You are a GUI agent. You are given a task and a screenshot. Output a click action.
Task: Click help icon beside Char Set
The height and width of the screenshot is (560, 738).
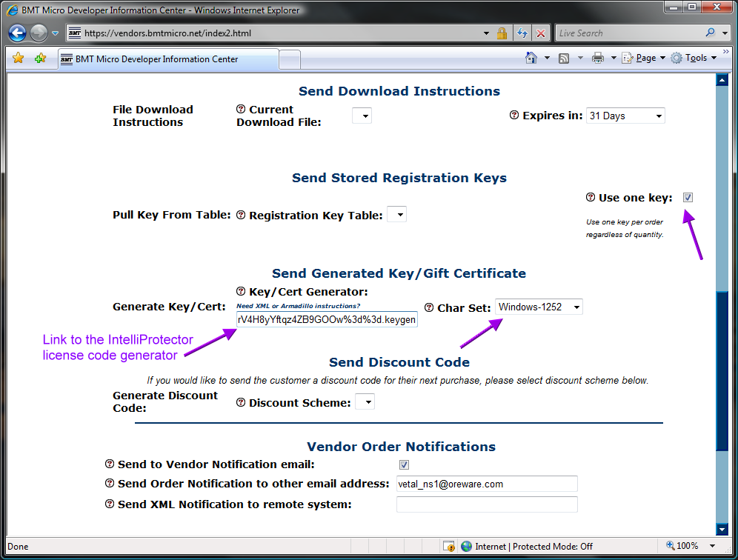(x=429, y=307)
